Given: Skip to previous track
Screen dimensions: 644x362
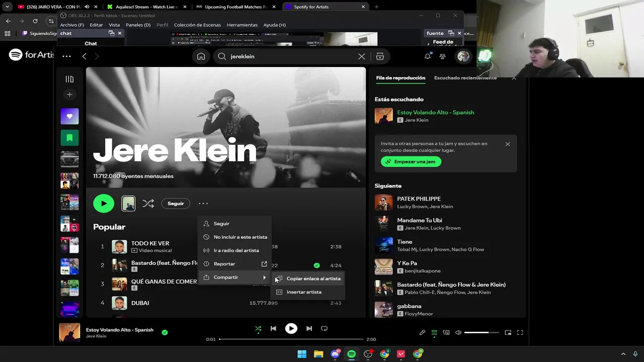Looking at the screenshot, I should coord(273,328).
